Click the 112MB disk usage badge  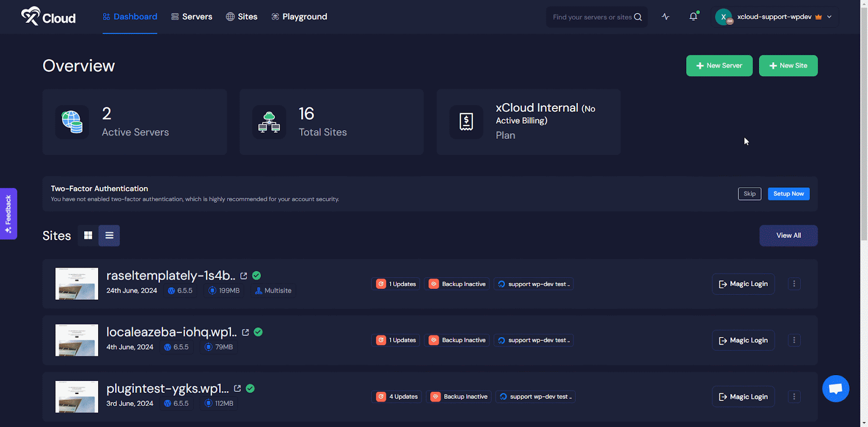tap(219, 403)
